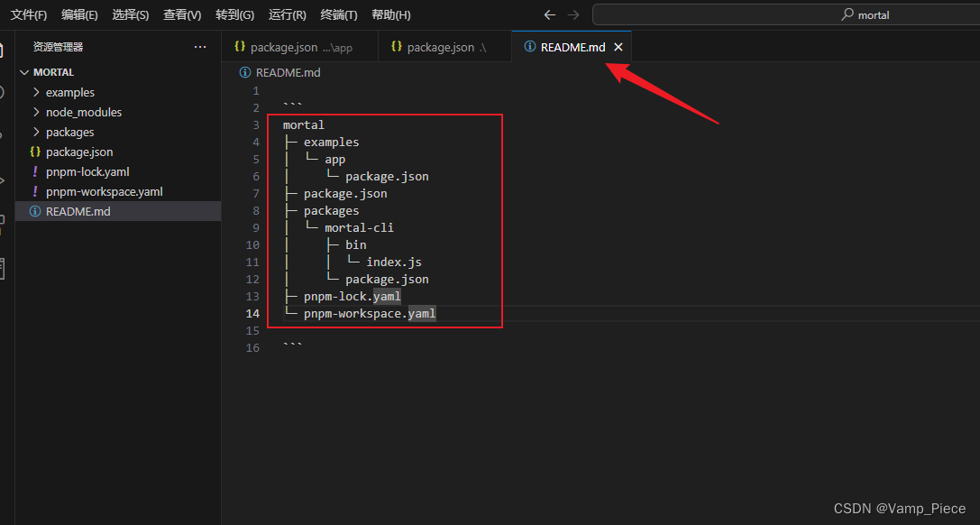Open the 查看(V) menu
The width and height of the screenshot is (980, 525).
[x=182, y=15]
